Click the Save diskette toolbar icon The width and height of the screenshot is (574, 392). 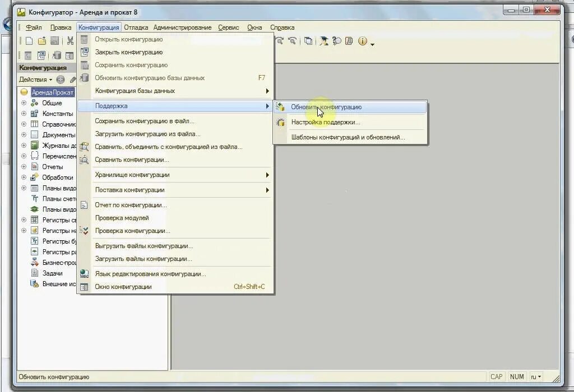click(x=54, y=41)
